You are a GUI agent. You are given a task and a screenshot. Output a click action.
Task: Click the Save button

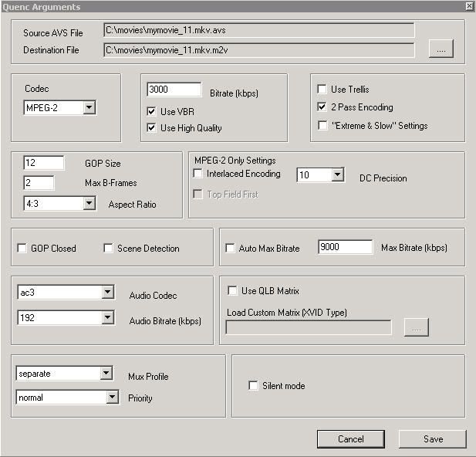(x=433, y=439)
